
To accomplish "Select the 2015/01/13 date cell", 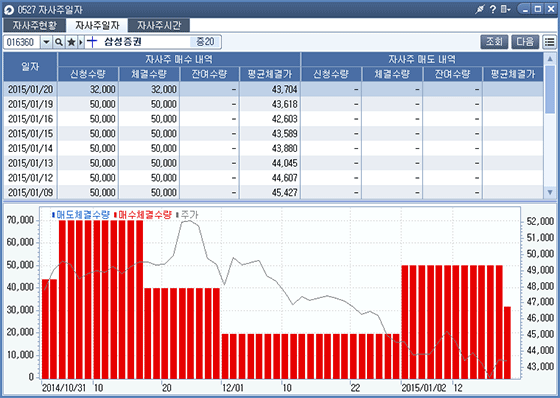I will (30, 163).
